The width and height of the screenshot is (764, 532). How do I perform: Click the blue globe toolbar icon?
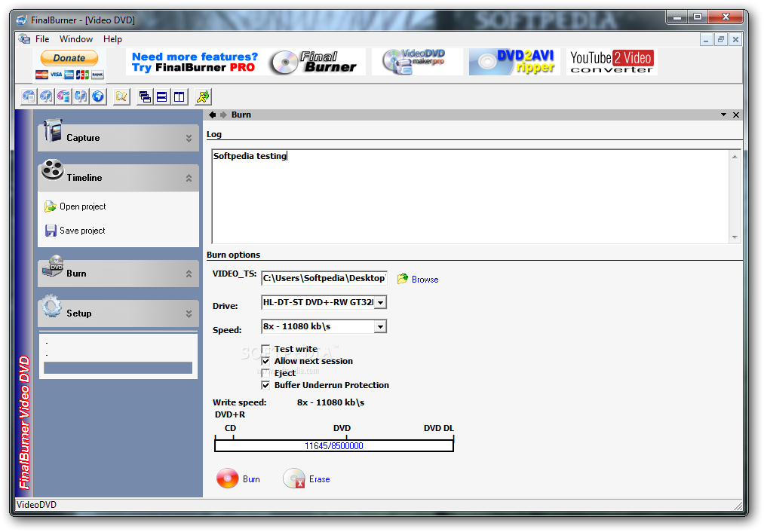pyautogui.click(x=98, y=96)
